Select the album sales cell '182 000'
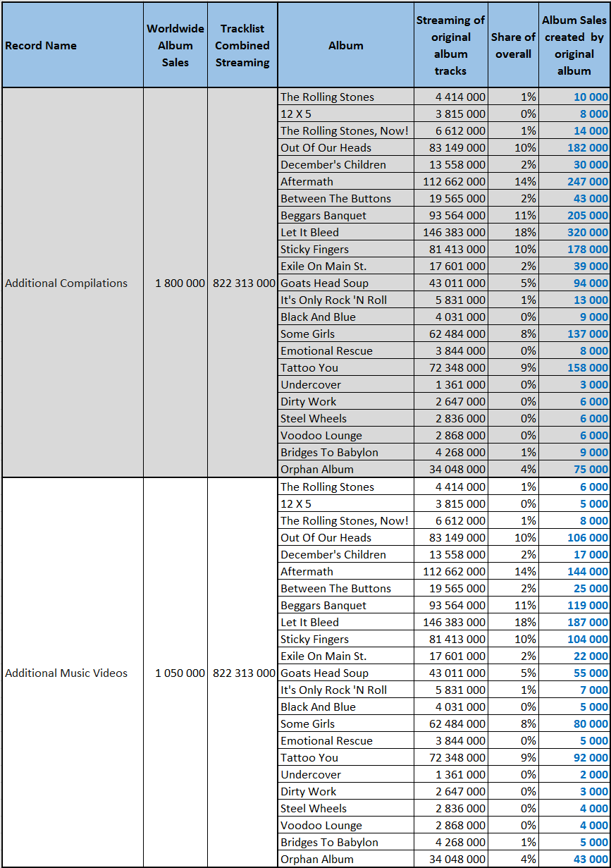The width and height of the screenshot is (611, 868). tap(574, 147)
